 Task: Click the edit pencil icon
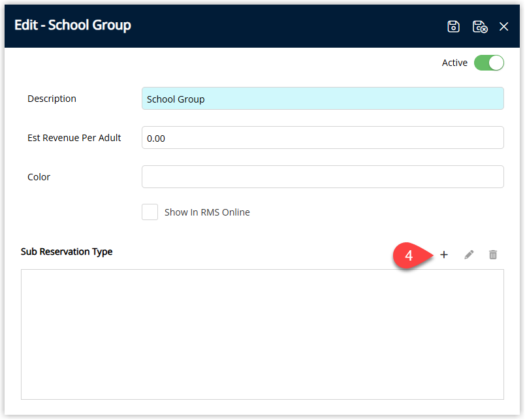click(x=469, y=255)
